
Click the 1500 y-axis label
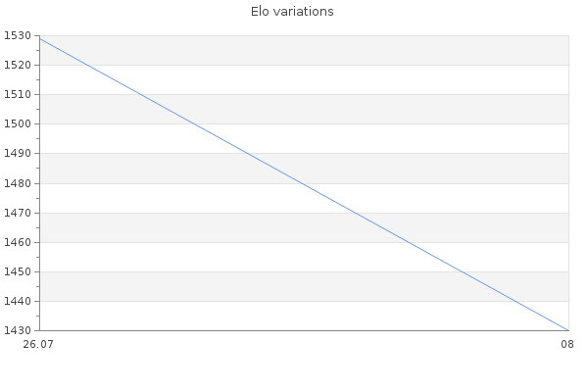18,123
